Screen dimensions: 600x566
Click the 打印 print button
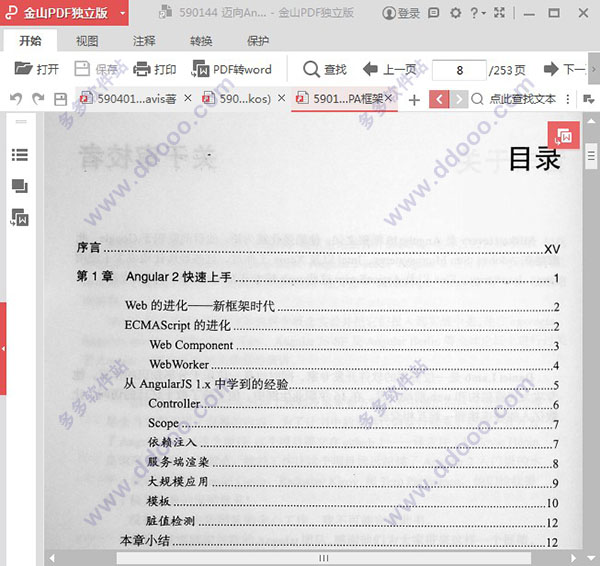(155, 69)
